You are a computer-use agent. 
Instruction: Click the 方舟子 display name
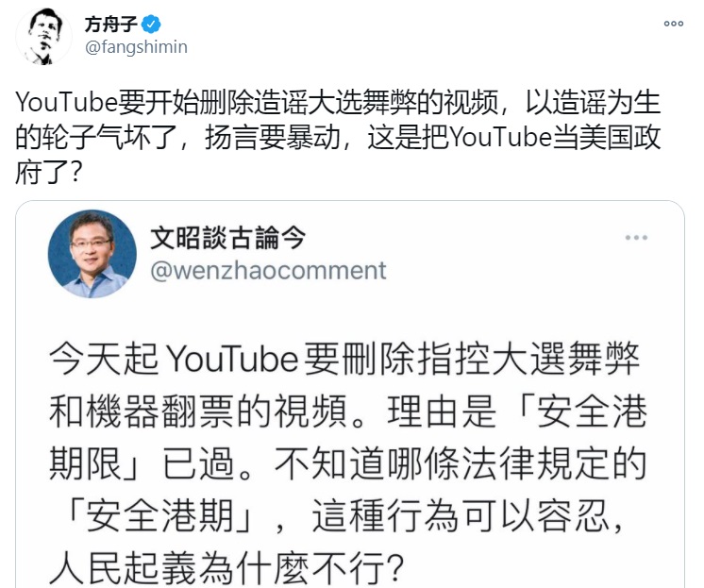pyautogui.click(x=110, y=25)
